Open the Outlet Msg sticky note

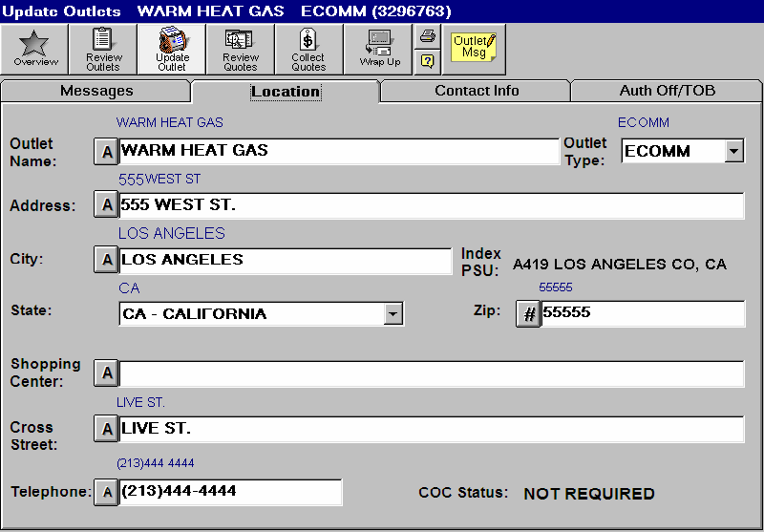pos(474,50)
